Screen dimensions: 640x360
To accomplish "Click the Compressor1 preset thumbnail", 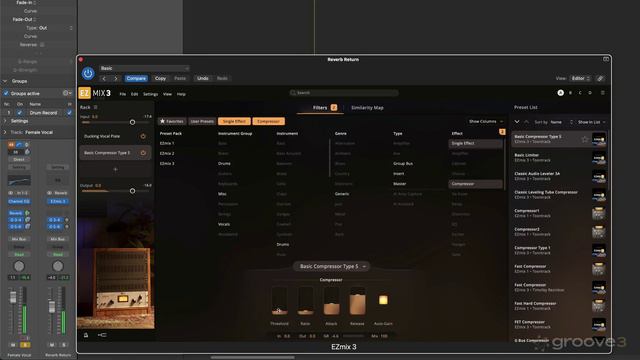I will pos(599,213).
